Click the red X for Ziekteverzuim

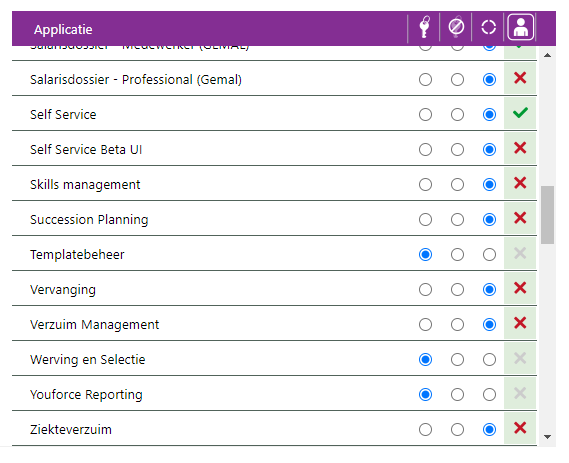(520, 428)
